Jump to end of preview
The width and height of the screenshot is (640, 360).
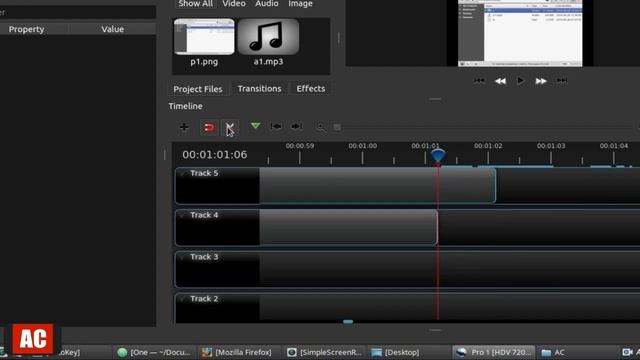pyautogui.click(x=562, y=81)
